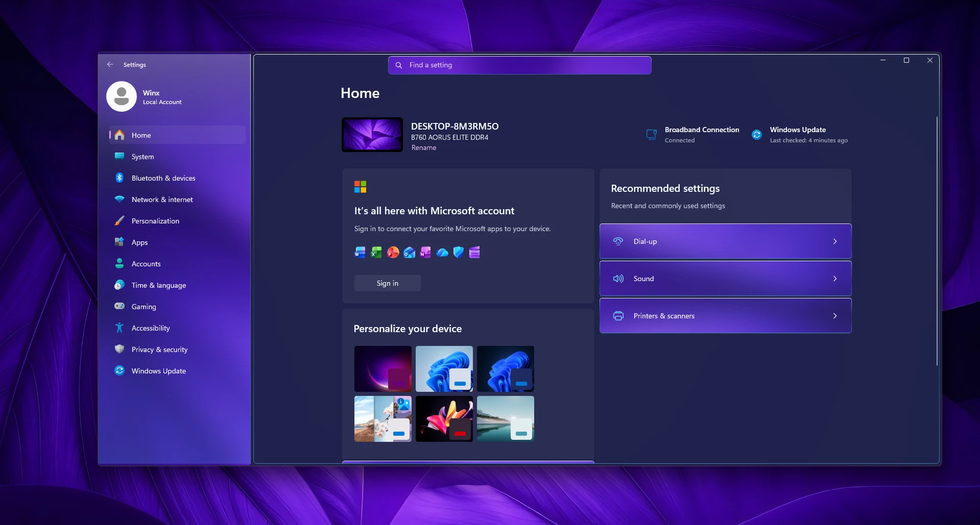Screen dimensions: 980x525
Task: Open Sound via its speaker icon
Action: pos(618,279)
